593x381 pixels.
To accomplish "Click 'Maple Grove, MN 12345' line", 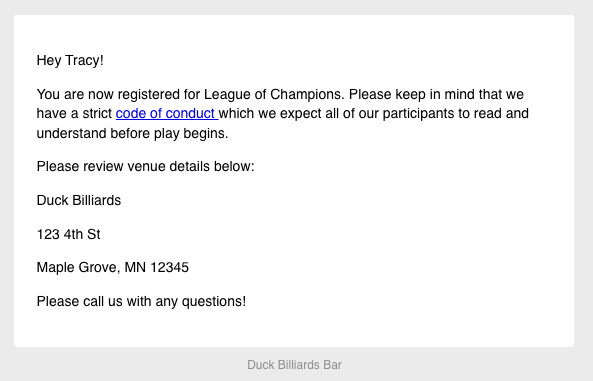I will coord(113,267).
